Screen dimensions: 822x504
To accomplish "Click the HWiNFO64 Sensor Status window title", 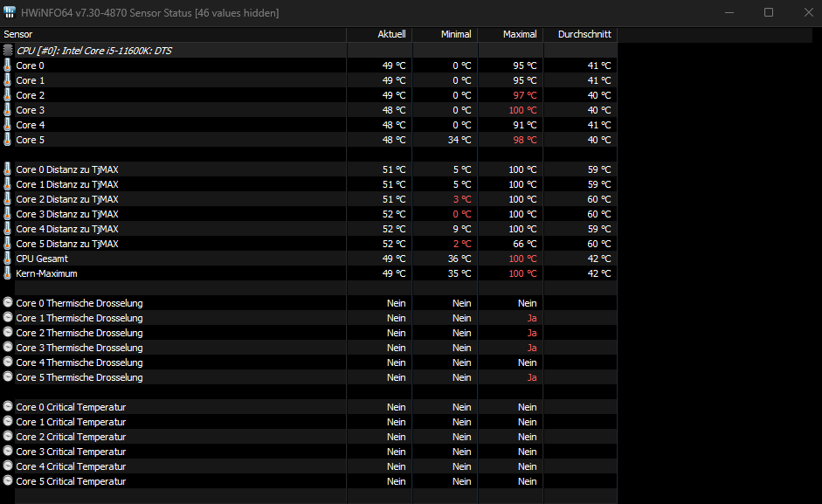I will click(150, 12).
